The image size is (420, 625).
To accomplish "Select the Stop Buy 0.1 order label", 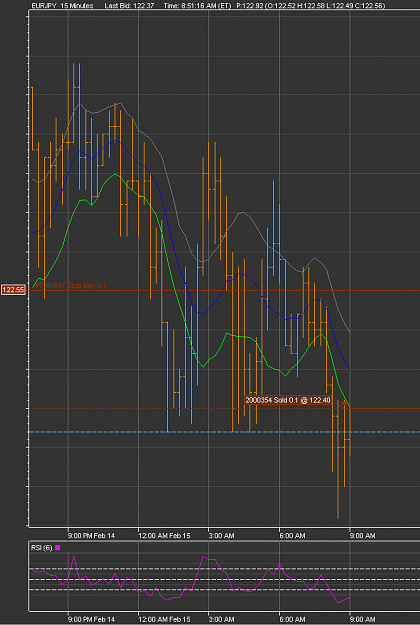I will click(x=69, y=285).
